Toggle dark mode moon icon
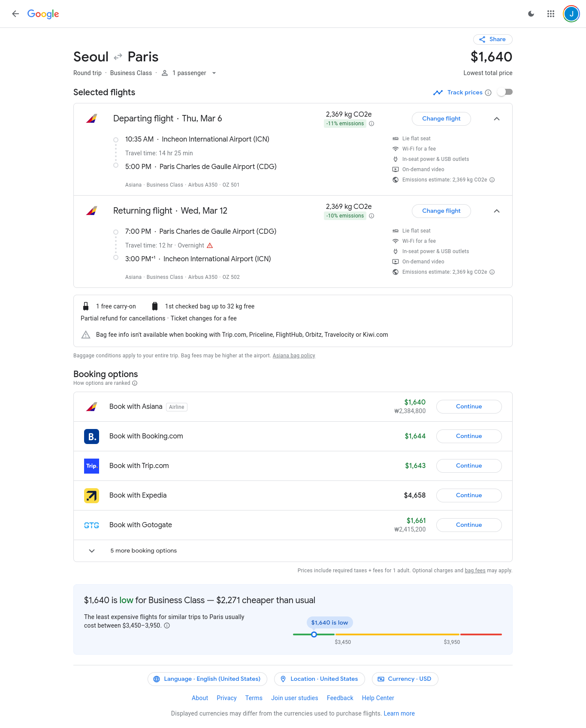Viewport: 586px width, 728px height. tap(531, 14)
